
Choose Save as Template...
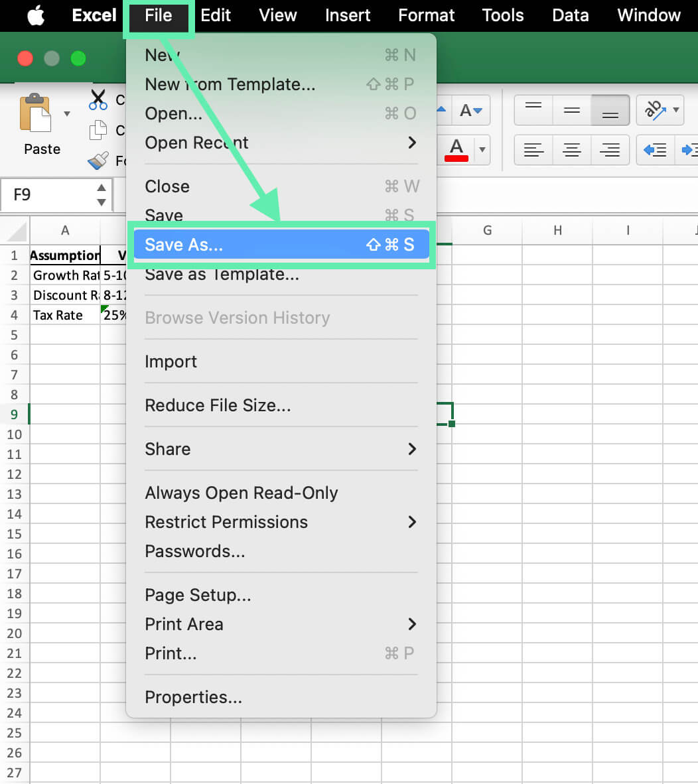pos(281,274)
